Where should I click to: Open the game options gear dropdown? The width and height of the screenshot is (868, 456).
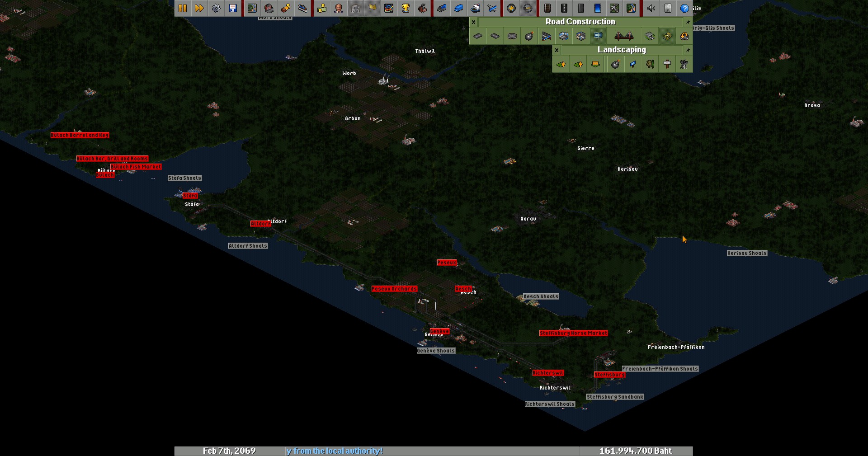tap(216, 8)
